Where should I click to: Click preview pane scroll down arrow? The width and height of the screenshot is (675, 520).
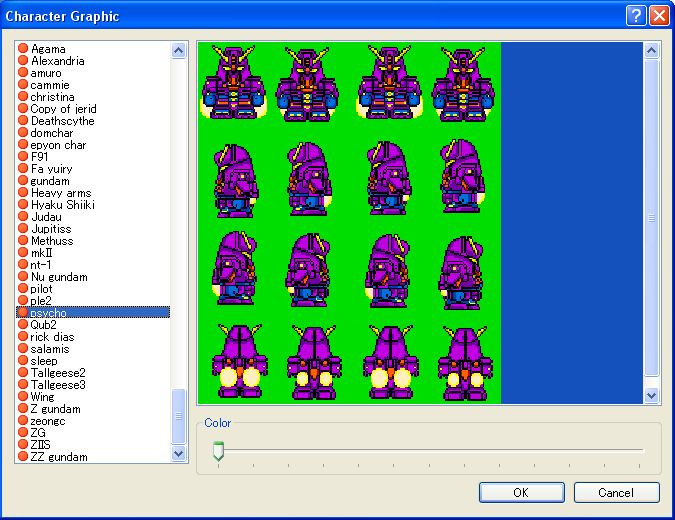pyautogui.click(x=651, y=395)
